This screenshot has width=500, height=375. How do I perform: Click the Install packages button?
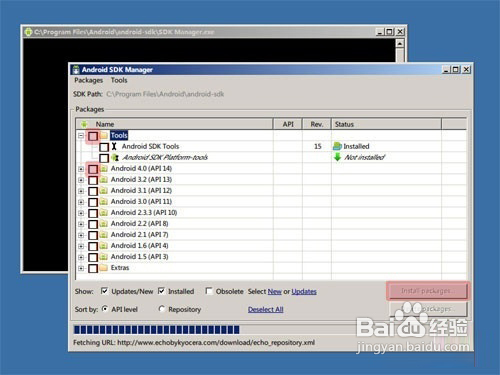428,291
